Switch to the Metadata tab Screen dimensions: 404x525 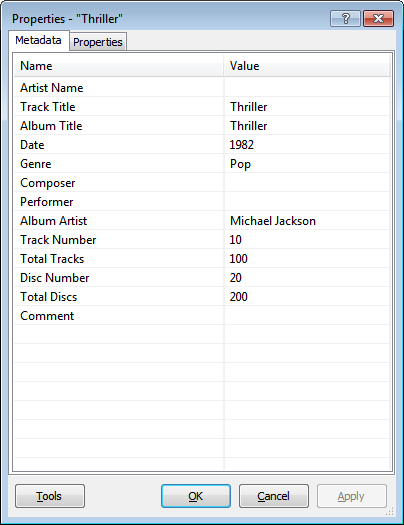[38, 41]
